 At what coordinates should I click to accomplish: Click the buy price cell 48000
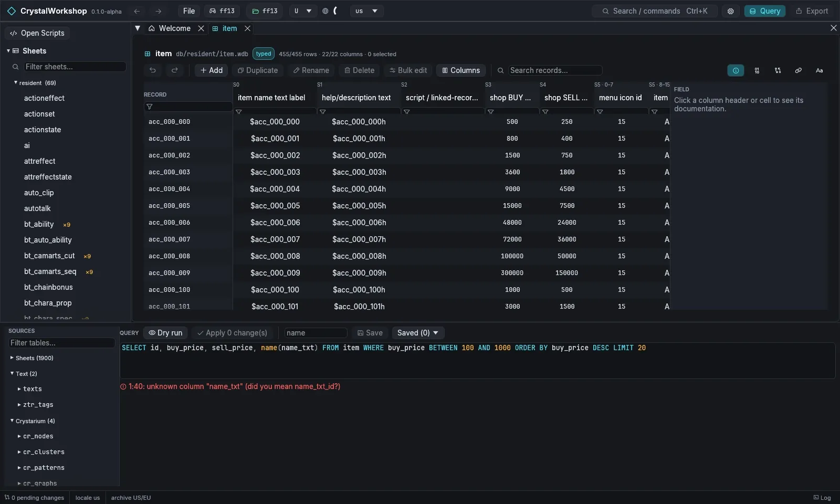[x=512, y=223]
